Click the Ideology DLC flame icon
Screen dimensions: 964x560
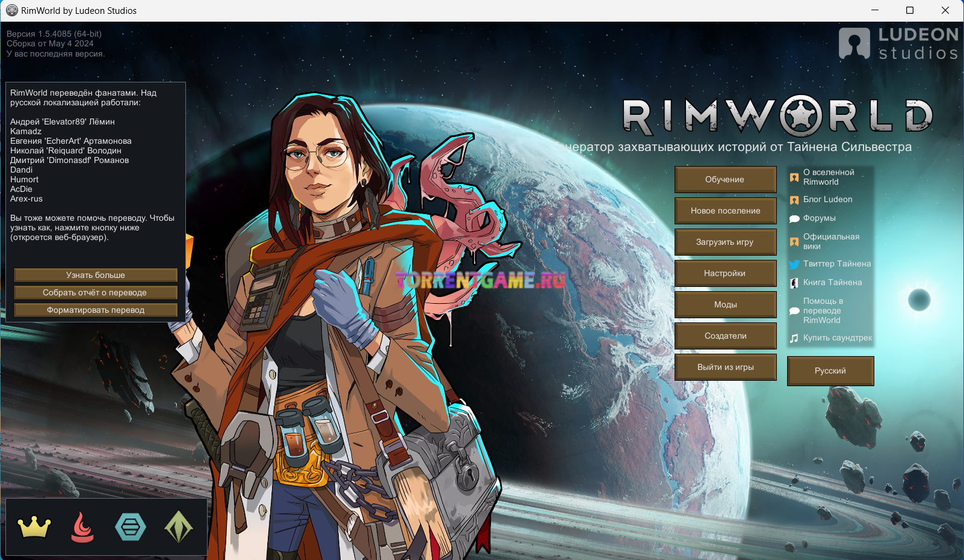coord(82,528)
